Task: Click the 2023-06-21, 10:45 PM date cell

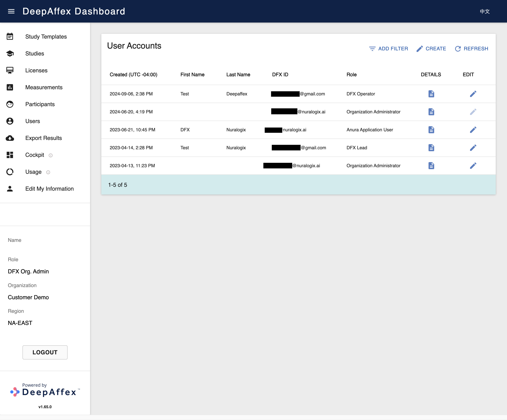Action: coord(132,130)
